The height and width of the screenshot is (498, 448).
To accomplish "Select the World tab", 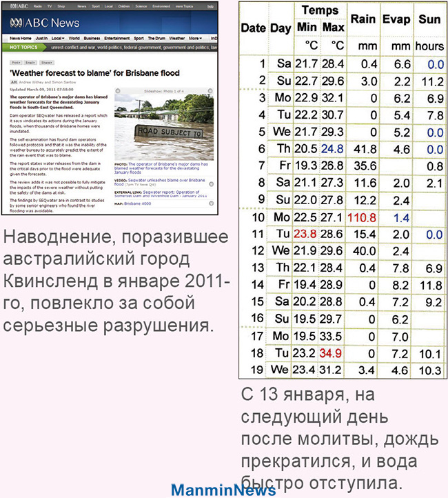I will (74, 38).
